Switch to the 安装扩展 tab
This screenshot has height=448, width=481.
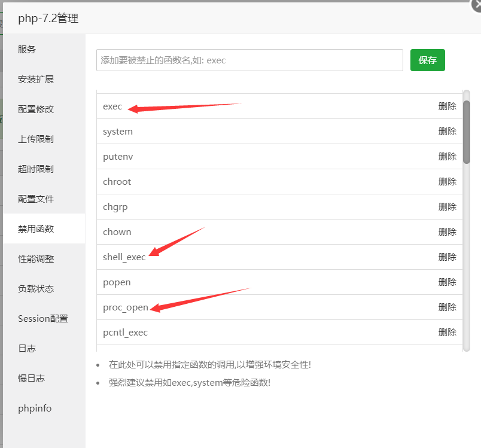pos(36,80)
